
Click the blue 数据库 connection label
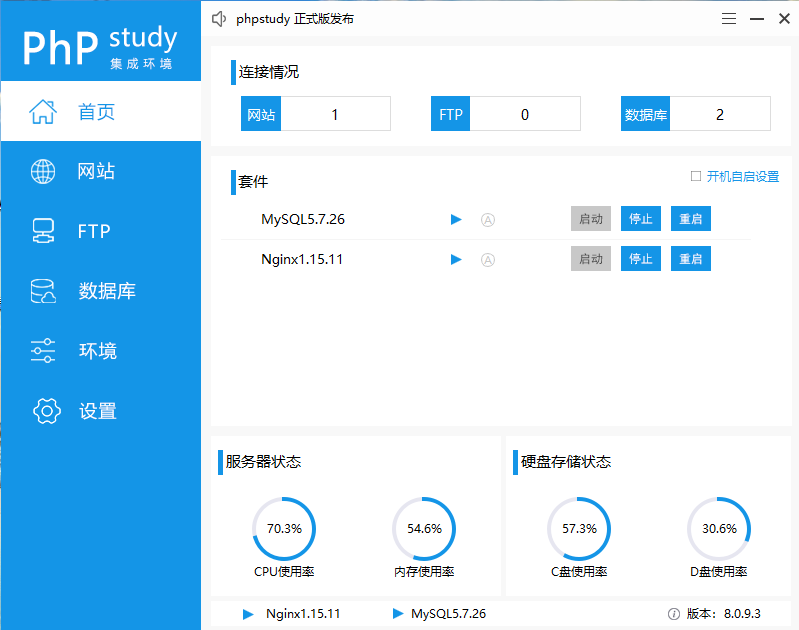click(645, 114)
